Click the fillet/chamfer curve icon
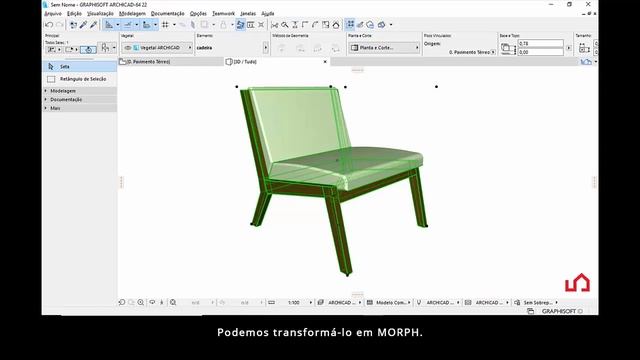The image size is (640, 360). point(315,25)
